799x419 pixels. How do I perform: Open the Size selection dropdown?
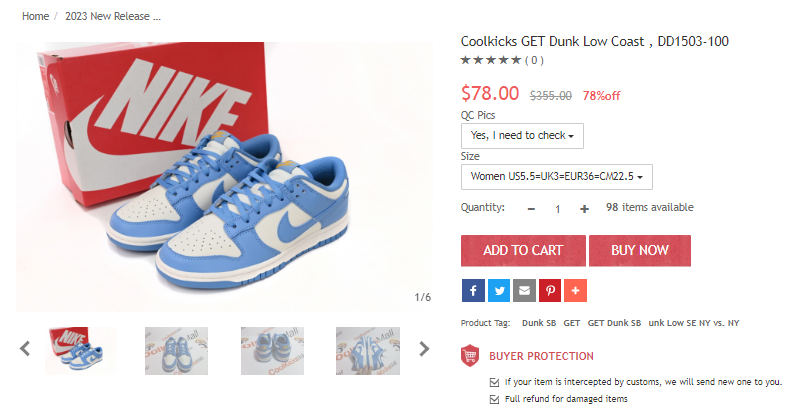click(556, 177)
